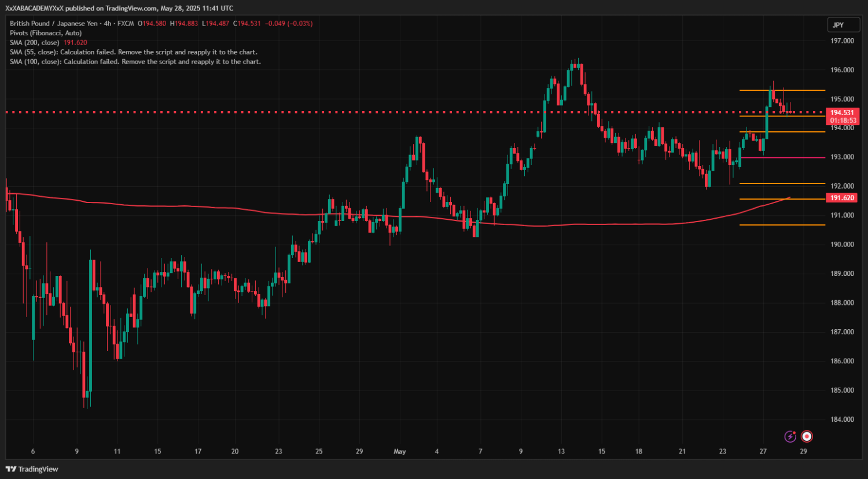Select the SMA (200, close) indicator legend

[x=35, y=43]
